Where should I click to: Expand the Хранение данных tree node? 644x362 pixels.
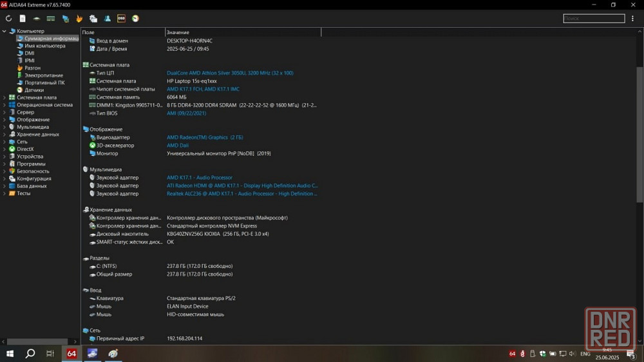point(5,135)
